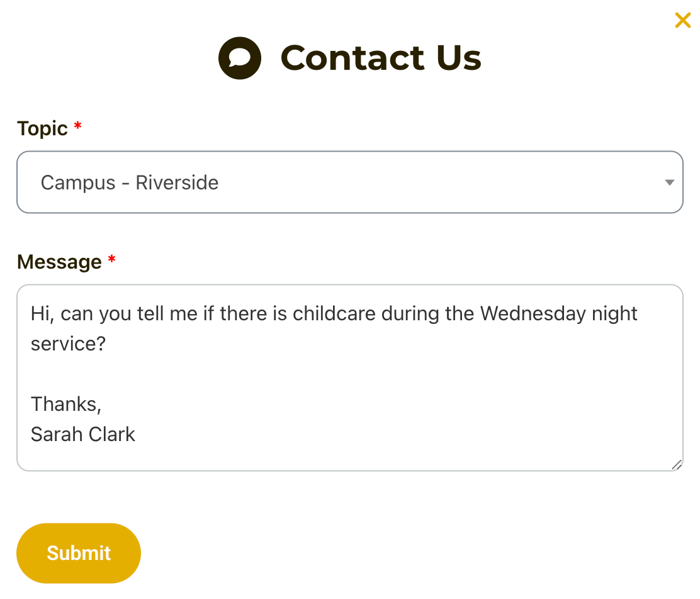Click on Sarah Clark signature line

point(83,434)
